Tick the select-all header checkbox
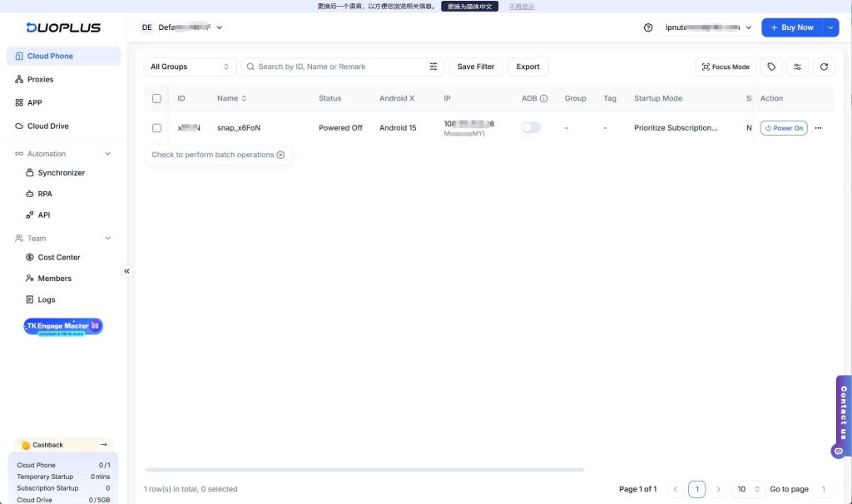This screenshot has height=504, width=852. pyautogui.click(x=156, y=98)
